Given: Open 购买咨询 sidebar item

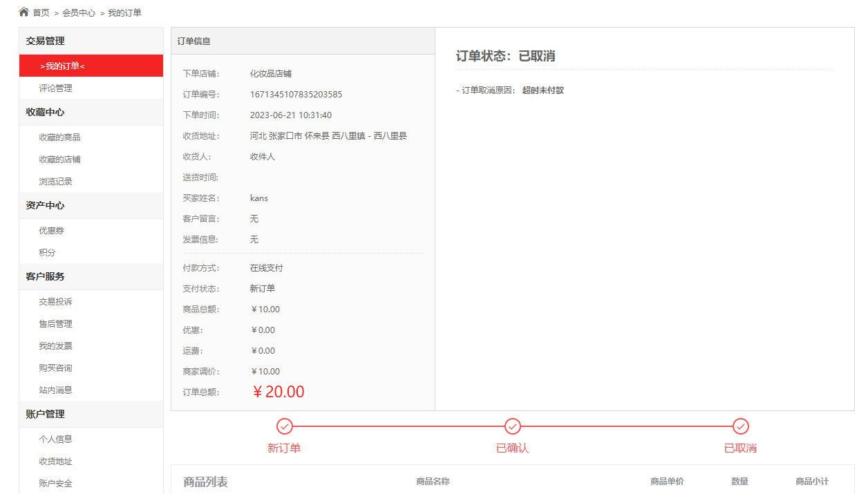Looking at the screenshot, I should (55, 368).
